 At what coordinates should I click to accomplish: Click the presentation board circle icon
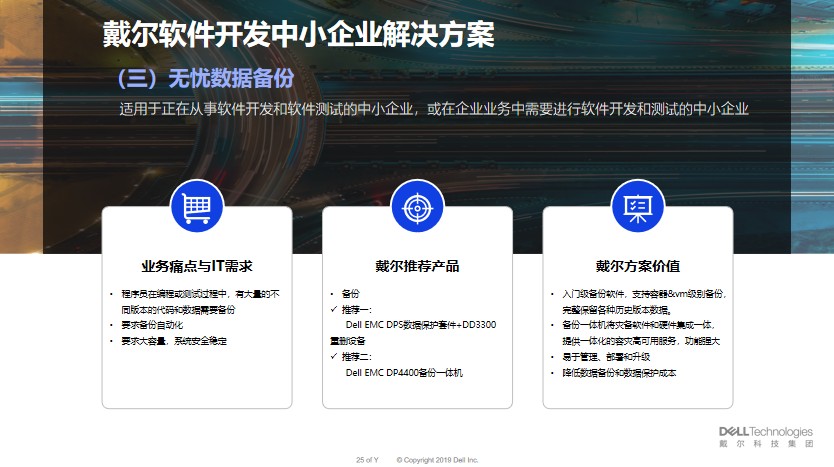point(638,207)
